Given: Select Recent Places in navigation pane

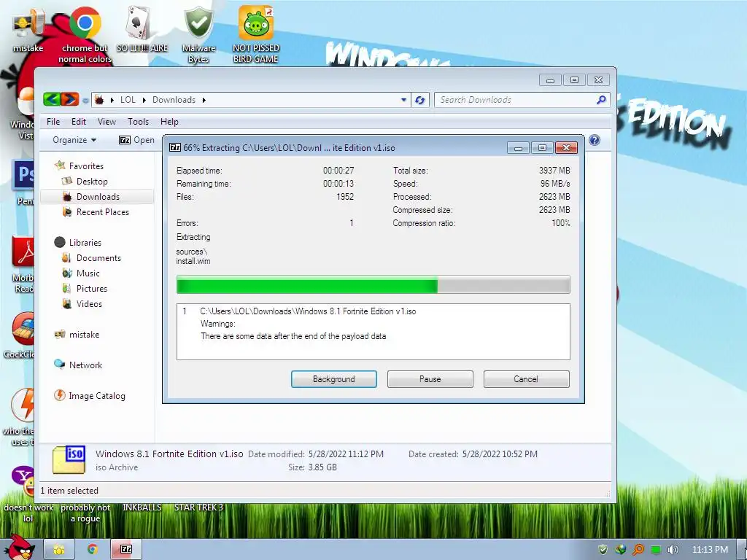Looking at the screenshot, I should click(x=102, y=212).
